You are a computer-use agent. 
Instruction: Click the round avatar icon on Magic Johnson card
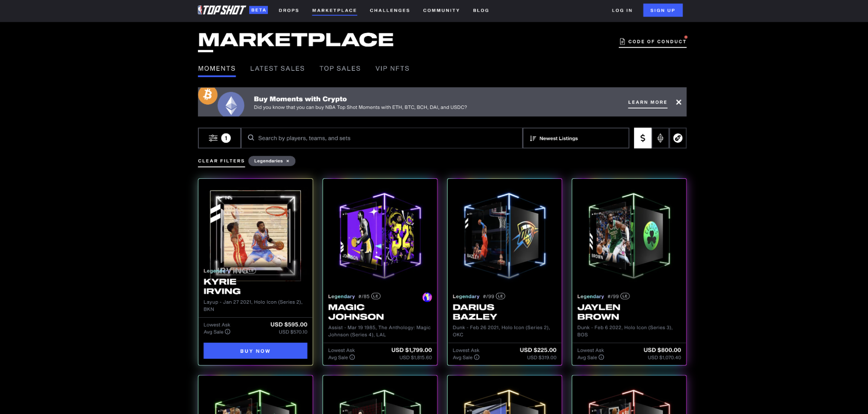tap(427, 297)
